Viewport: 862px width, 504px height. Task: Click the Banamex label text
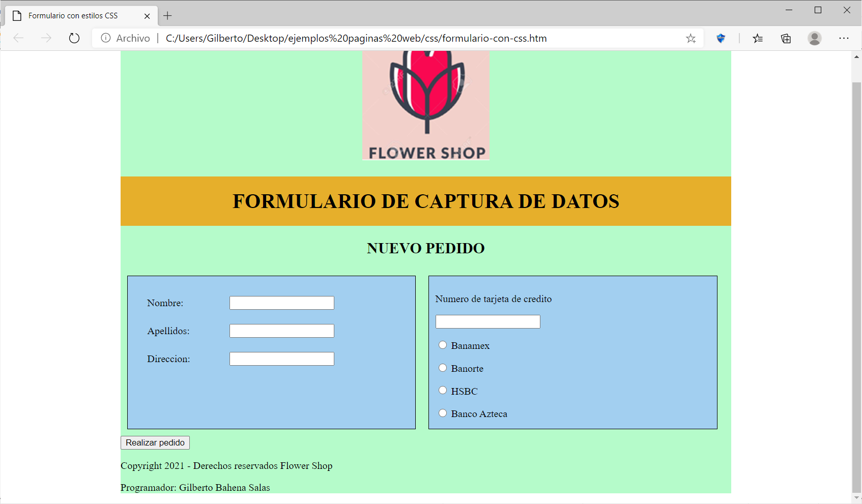coord(470,346)
